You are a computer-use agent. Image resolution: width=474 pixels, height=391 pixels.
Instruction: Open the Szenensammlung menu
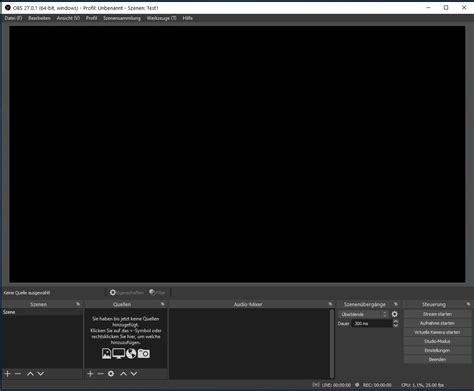point(122,18)
